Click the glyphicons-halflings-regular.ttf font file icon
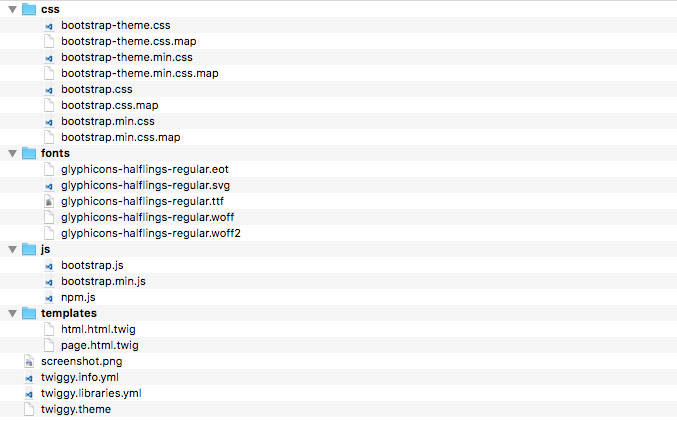Image resolution: width=677 pixels, height=421 pixels. coord(48,201)
